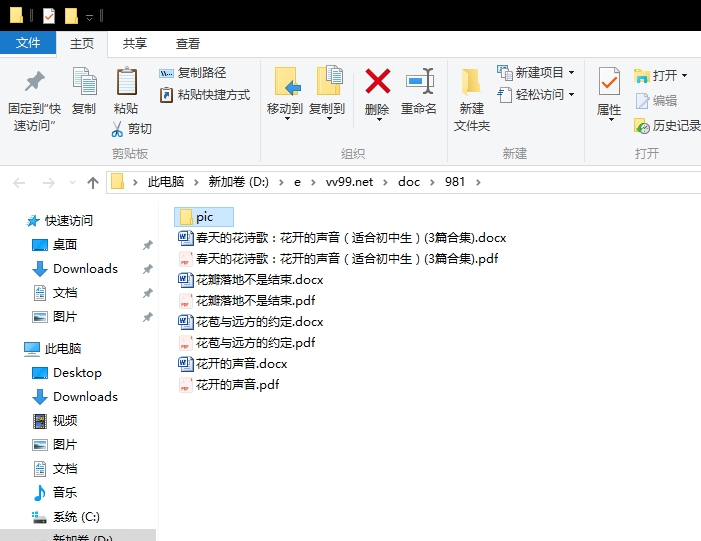The height and width of the screenshot is (541, 701).
Task: Select Copy Path (复制路径)
Action: tap(192, 73)
